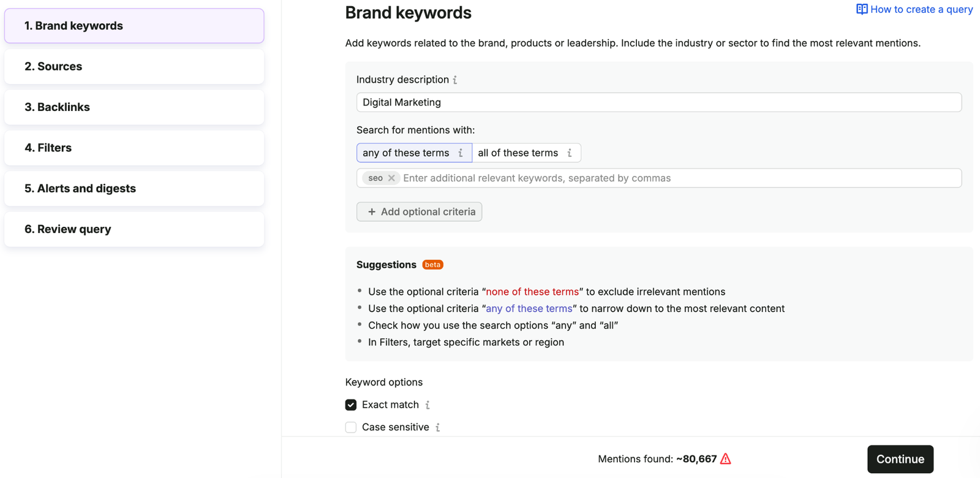Expand Add optional criteria

(x=420, y=211)
